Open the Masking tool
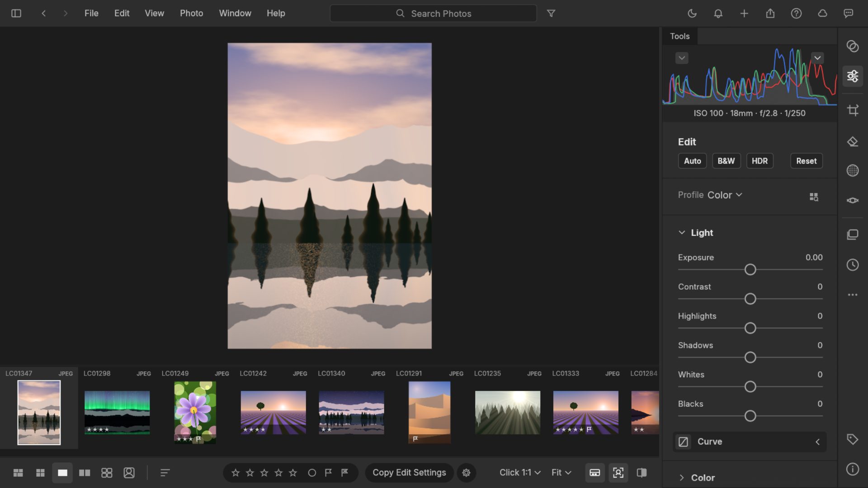 point(853,170)
